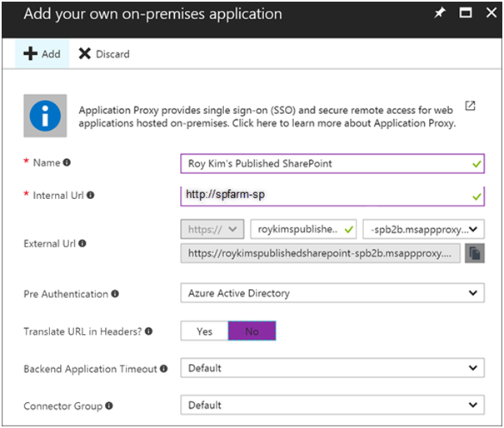Image resolution: width=504 pixels, height=428 pixels.
Task: Click the 'Backend Application Timeout' label text
Action: (90, 369)
